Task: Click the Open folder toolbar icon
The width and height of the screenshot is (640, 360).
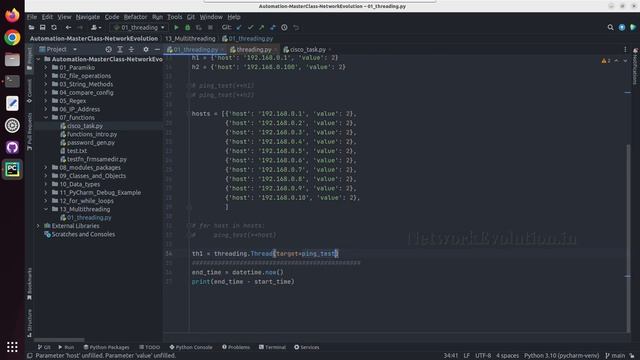Action: point(31,27)
